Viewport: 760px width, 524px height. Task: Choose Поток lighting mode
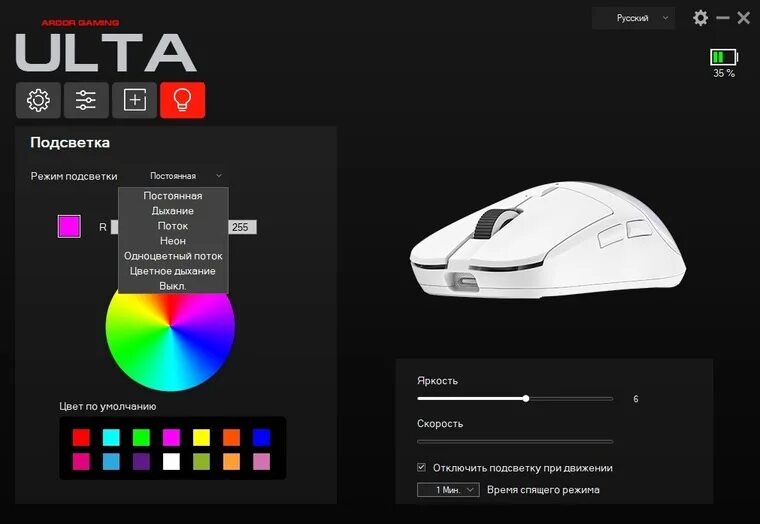tap(173, 226)
